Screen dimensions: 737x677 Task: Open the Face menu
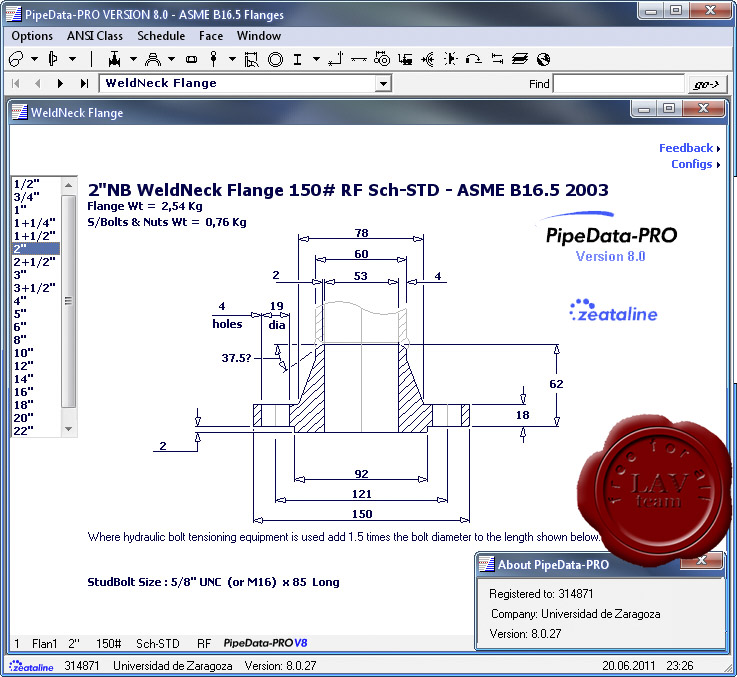point(211,36)
